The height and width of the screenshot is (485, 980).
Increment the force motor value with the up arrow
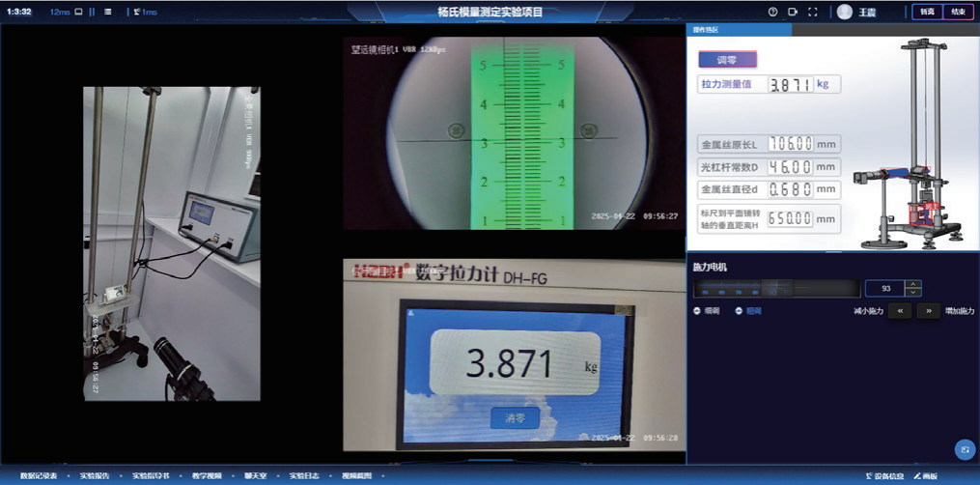913,284
